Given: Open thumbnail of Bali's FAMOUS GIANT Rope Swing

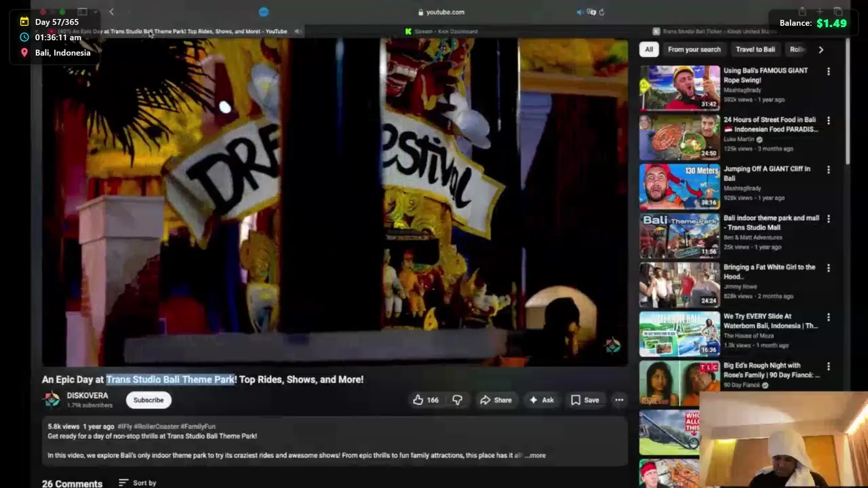Looking at the screenshot, I should point(679,87).
